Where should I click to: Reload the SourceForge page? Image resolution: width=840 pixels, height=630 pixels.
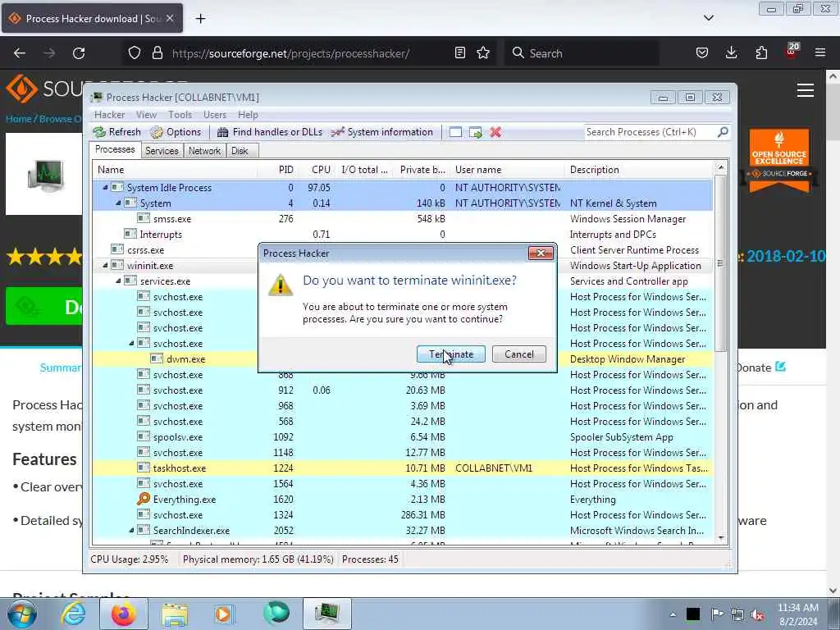click(79, 53)
